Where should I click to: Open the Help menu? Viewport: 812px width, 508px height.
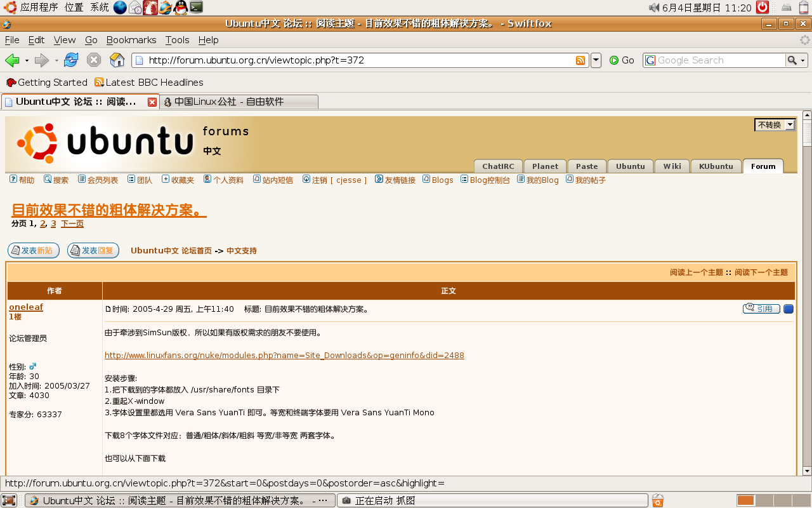coord(208,39)
